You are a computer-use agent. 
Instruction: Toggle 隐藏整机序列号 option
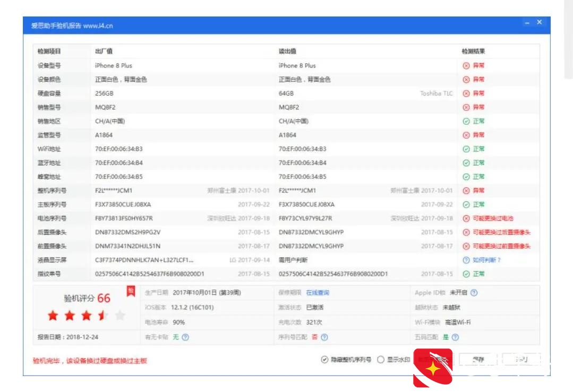pyautogui.click(x=324, y=360)
